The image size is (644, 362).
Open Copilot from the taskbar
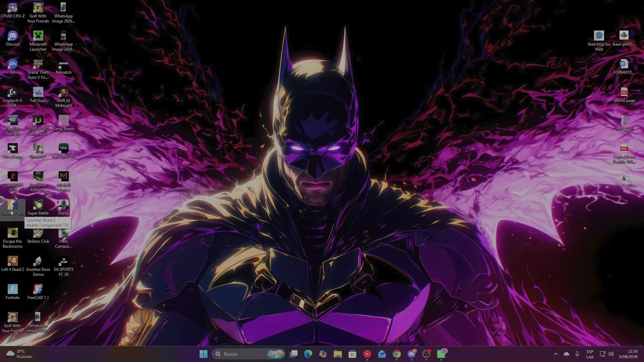pos(323,354)
